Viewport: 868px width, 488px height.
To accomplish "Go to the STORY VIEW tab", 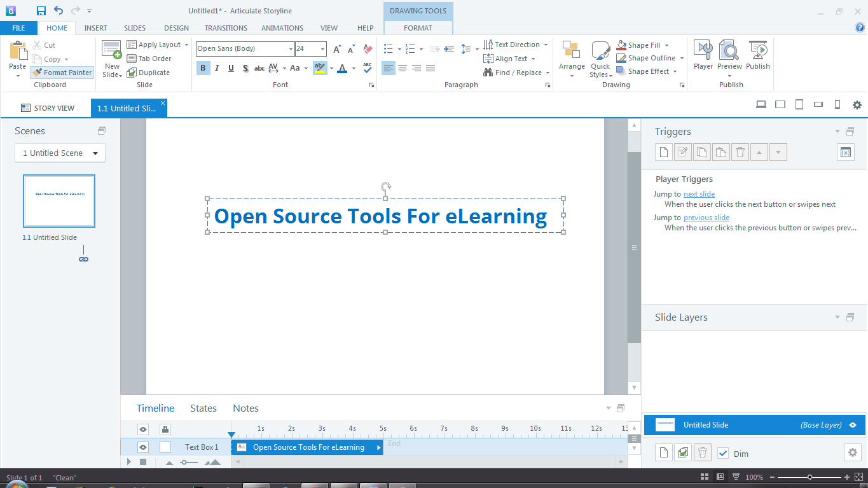I will [48, 108].
